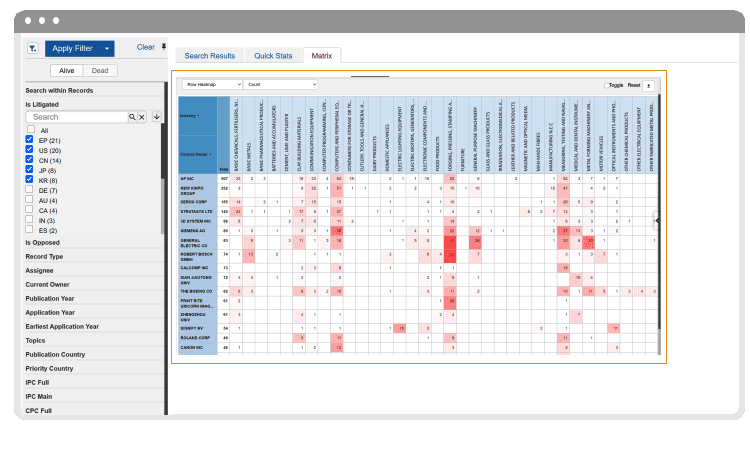Uncheck the KR (8) checkbox
Image resolution: width=750 pixels, height=450 pixels.
point(30,180)
